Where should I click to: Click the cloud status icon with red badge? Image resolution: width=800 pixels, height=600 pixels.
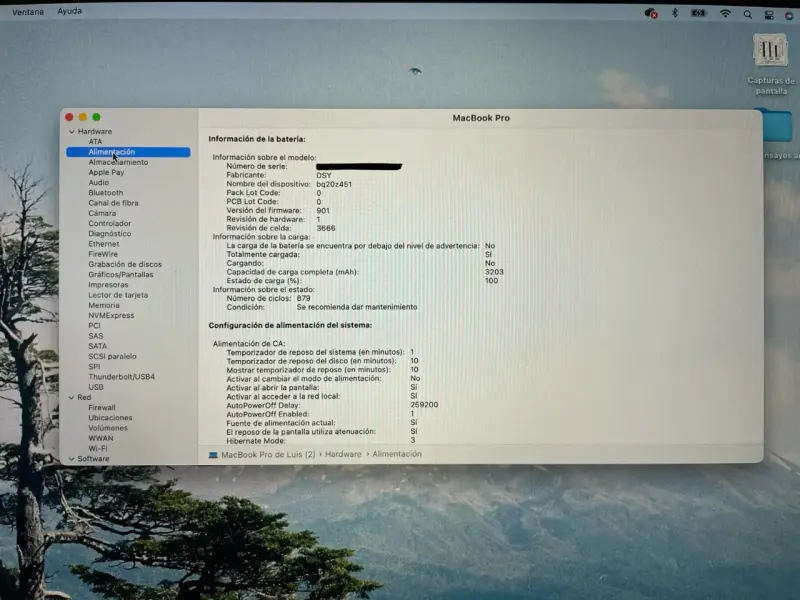point(651,13)
